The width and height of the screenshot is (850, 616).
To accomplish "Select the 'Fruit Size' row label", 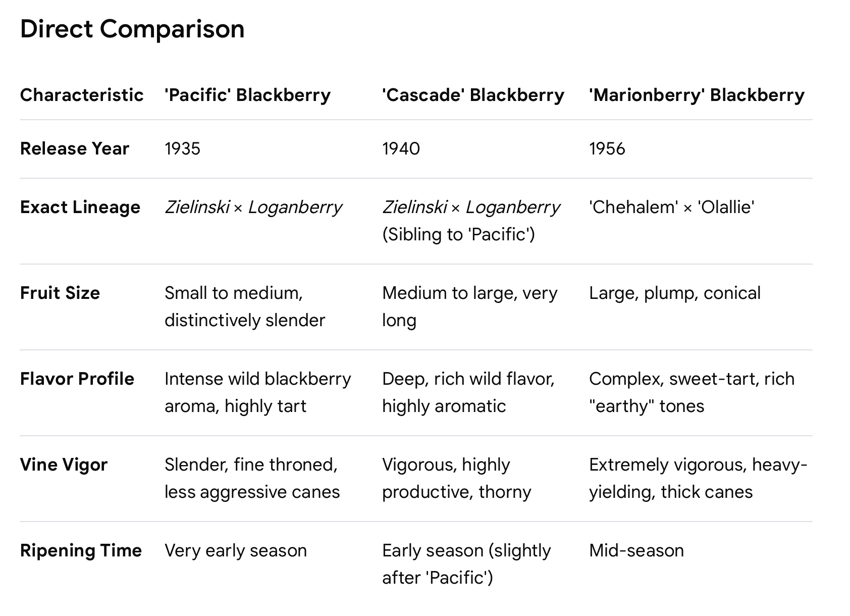I will click(60, 293).
